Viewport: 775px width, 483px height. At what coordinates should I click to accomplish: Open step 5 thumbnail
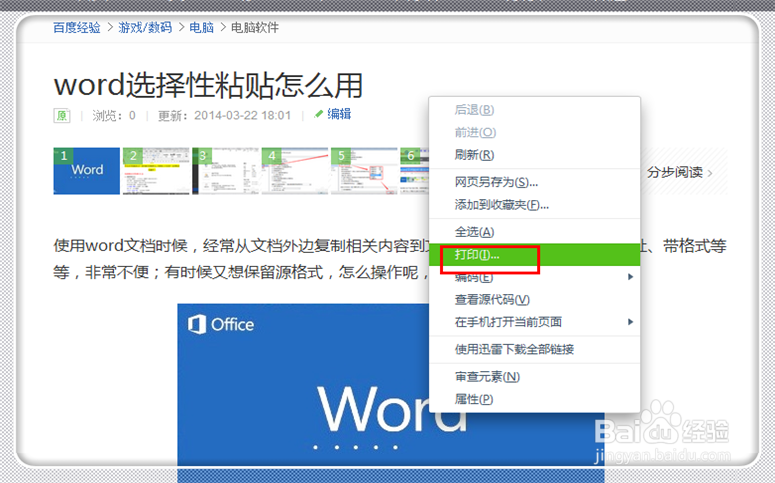coord(364,171)
